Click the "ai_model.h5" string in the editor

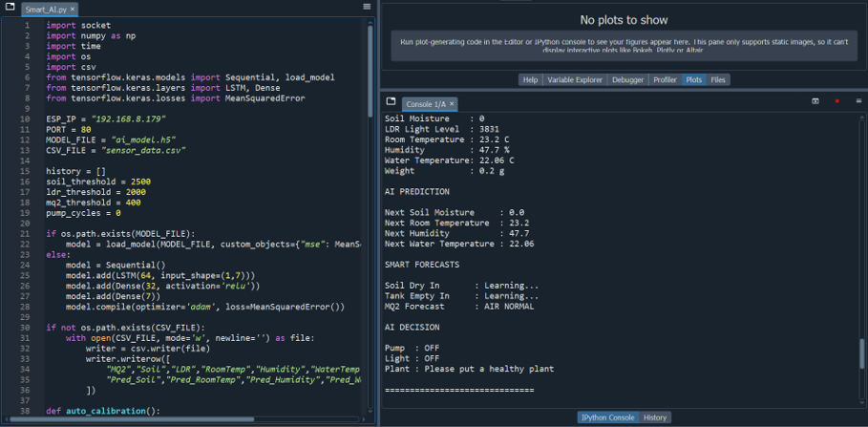[x=143, y=140]
